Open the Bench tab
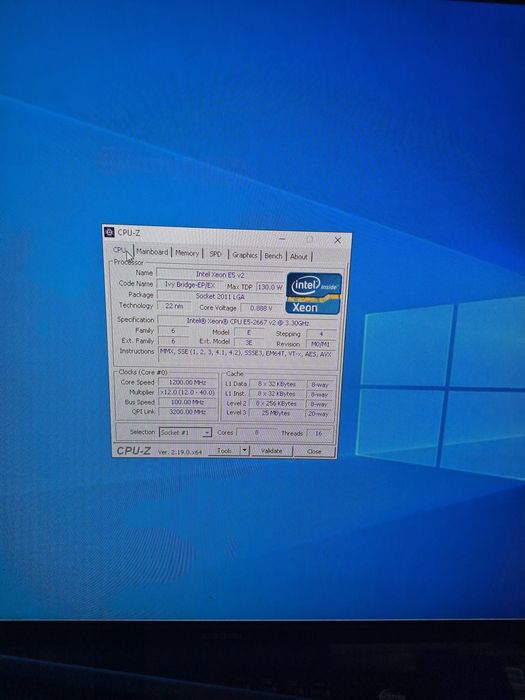This screenshot has height=700, width=525. [x=273, y=256]
